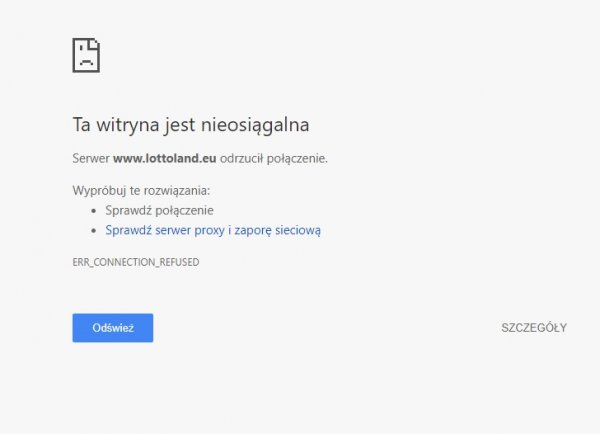This screenshot has height=434, width=600.
Task: Click the folded corner of the page icon
Action: click(x=96, y=43)
